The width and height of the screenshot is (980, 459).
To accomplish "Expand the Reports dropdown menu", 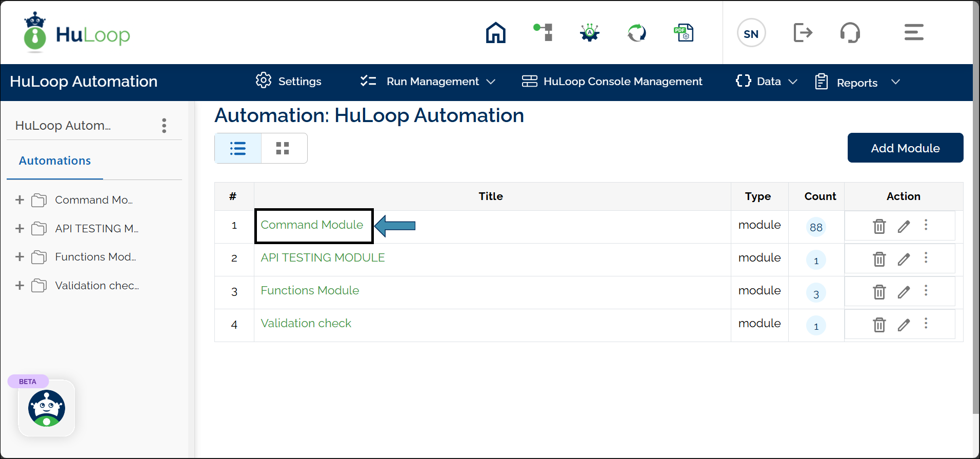I will (x=858, y=83).
